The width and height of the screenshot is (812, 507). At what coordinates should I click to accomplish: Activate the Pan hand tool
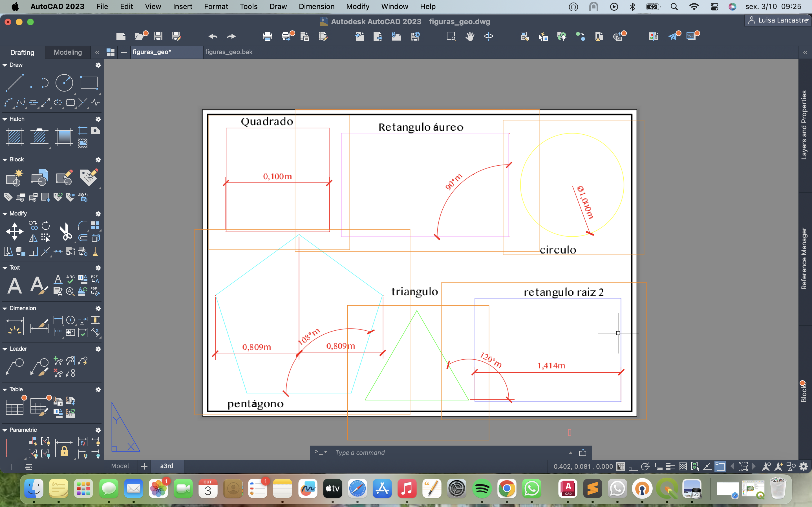470,36
